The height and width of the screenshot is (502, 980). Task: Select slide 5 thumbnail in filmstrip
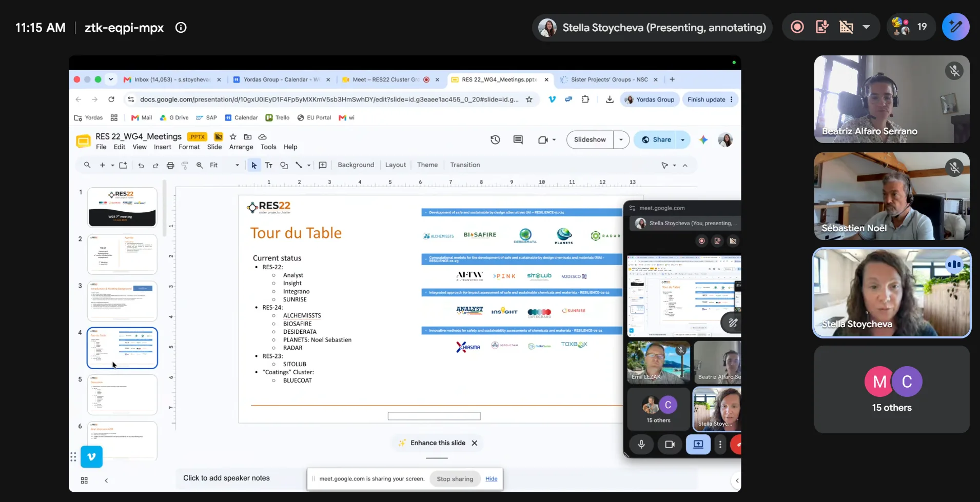(x=122, y=395)
